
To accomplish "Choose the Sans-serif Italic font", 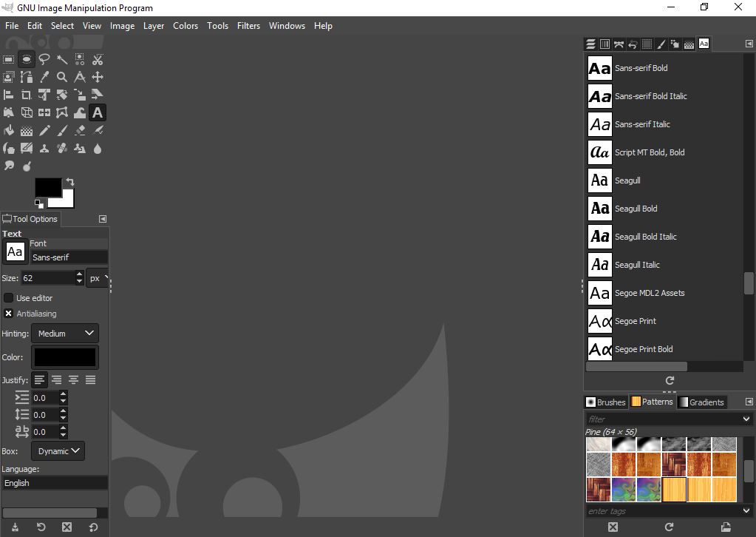I will coord(664,124).
